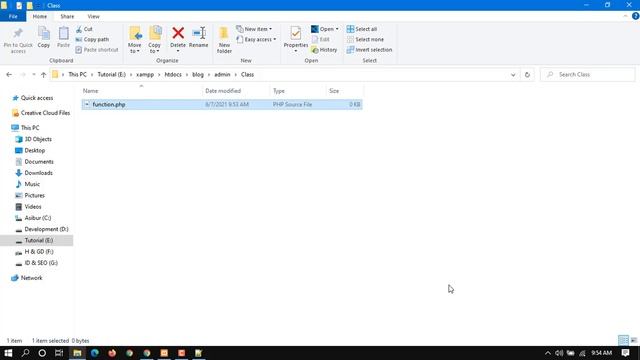Viewport: 640px width, 360px height.
Task: Navigate to xampp in address bar
Action: click(x=145, y=75)
